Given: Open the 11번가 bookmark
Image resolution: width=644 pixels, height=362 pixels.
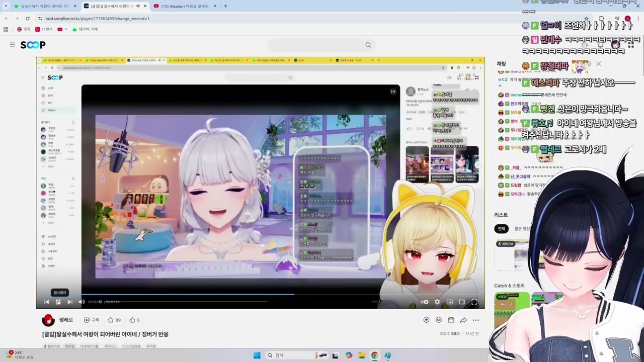Looking at the screenshot, I should 44,29.
